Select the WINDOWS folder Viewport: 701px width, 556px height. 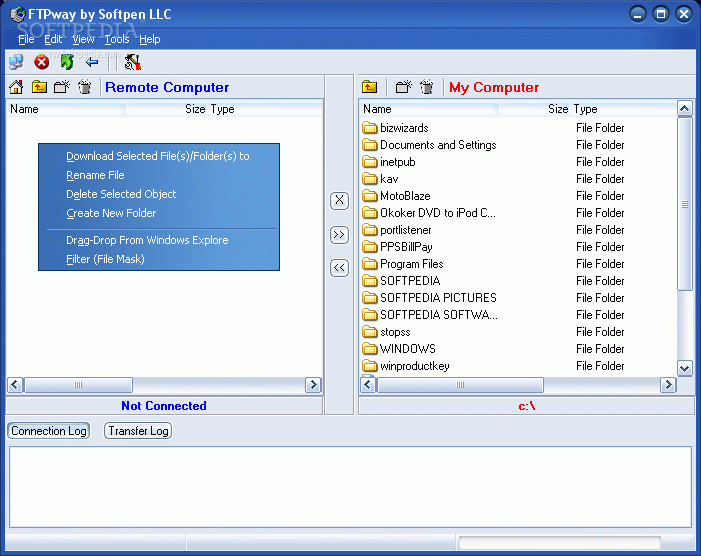399,349
